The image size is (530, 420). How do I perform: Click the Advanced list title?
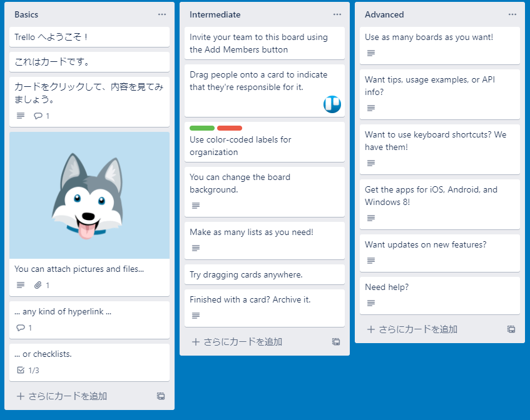(384, 14)
